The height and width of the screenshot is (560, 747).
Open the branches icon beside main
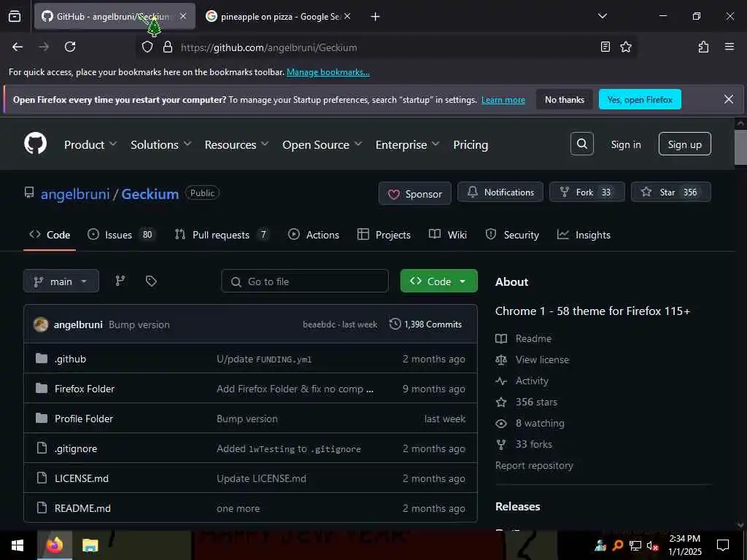click(120, 281)
